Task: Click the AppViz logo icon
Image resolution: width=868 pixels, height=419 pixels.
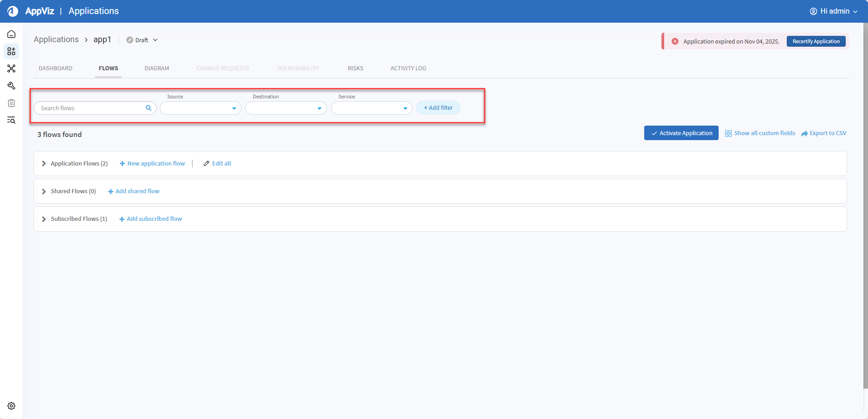Action: 13,11
